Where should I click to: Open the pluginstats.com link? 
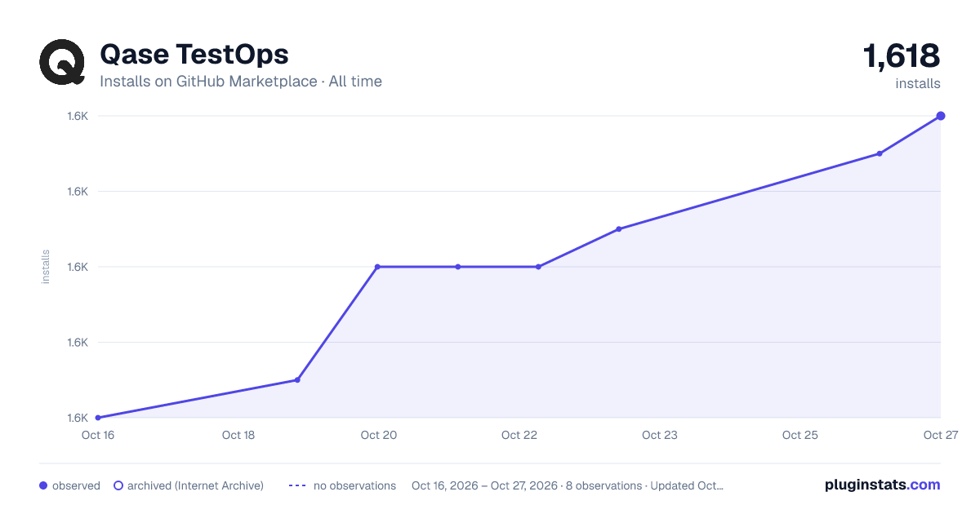(x=883, y=485)
